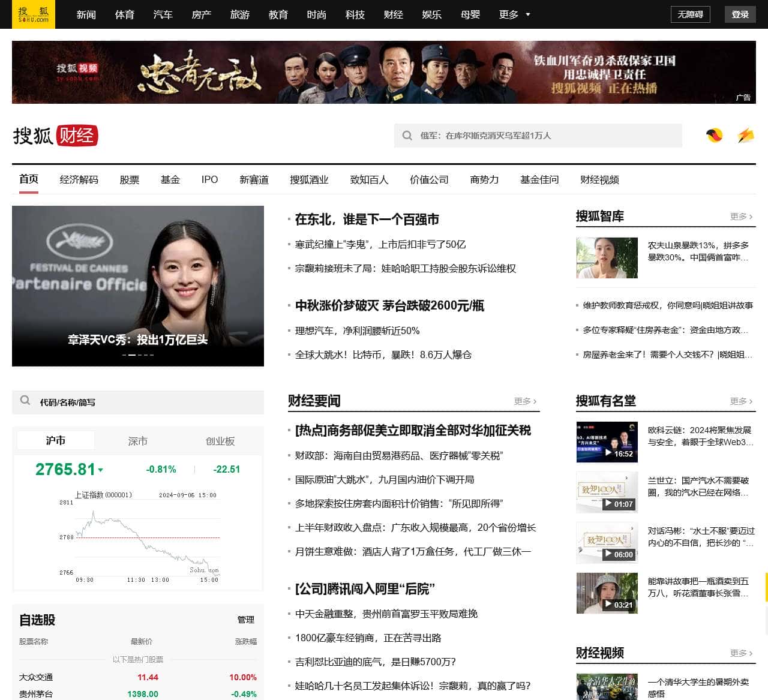Viewport: 768px width, 700px height.
Task: Go to 汽车 in the top black bar
Action: 163,14
